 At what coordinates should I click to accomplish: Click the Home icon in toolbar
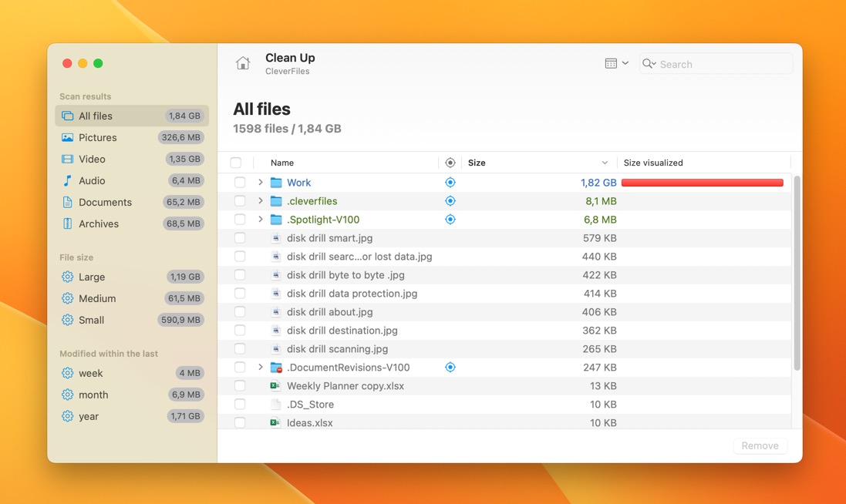click(243, 63)
